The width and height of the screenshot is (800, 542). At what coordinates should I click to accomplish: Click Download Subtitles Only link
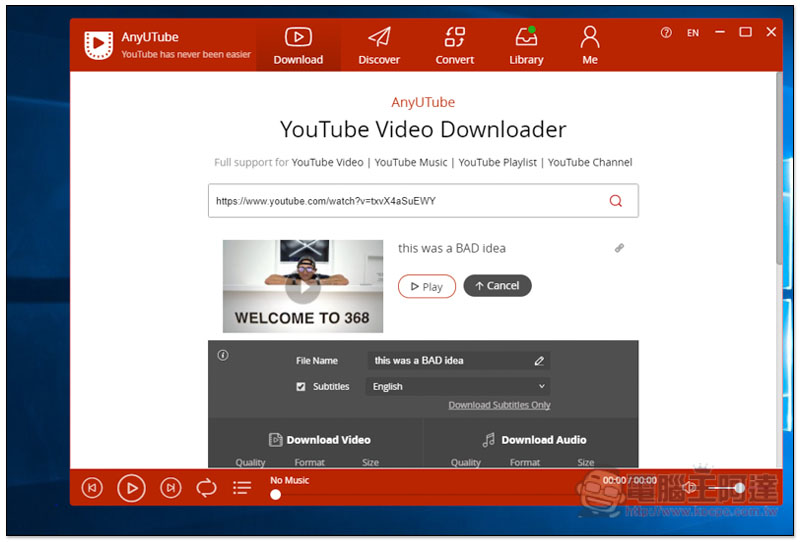[499, 405]
